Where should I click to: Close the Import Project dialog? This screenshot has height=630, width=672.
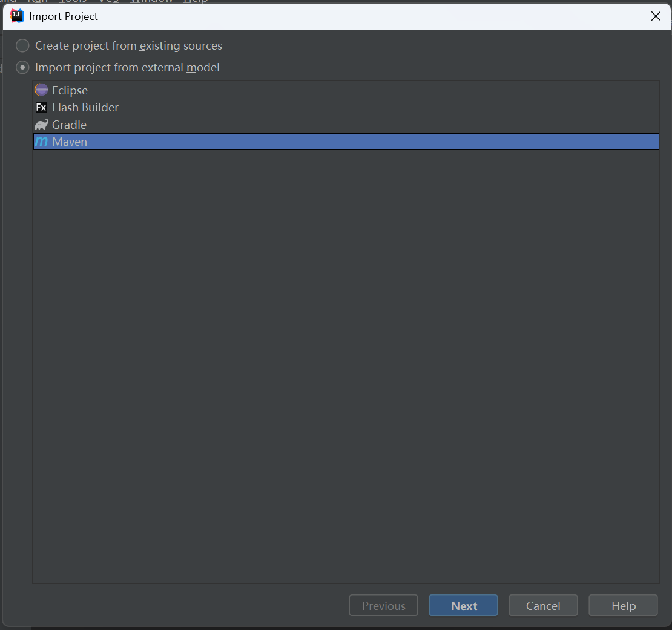(656, 16)
